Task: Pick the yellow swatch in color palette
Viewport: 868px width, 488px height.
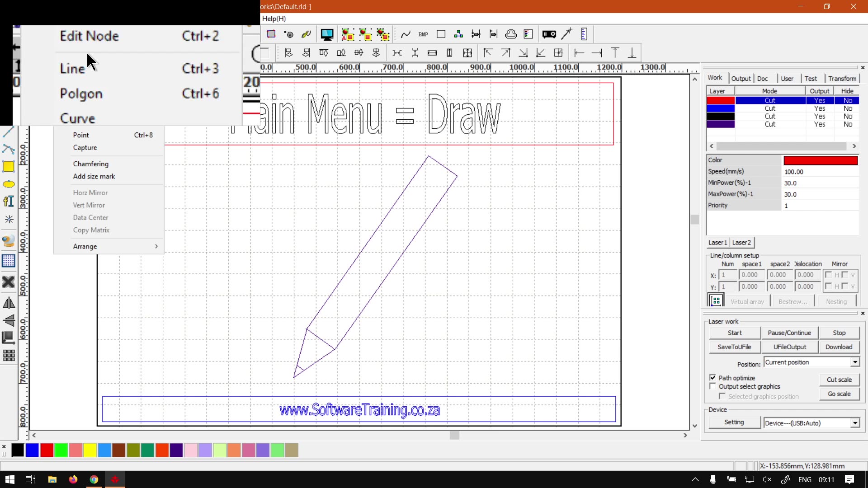Action: 90,450
